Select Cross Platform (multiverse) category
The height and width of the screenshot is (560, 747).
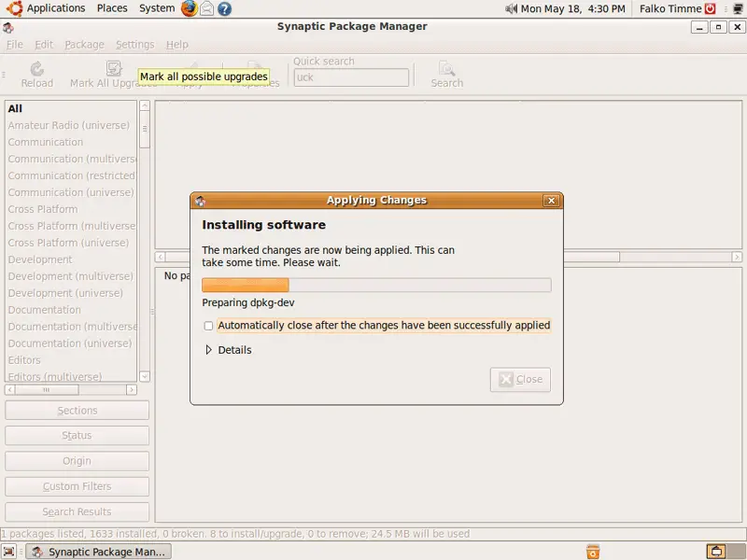point(71,226)
